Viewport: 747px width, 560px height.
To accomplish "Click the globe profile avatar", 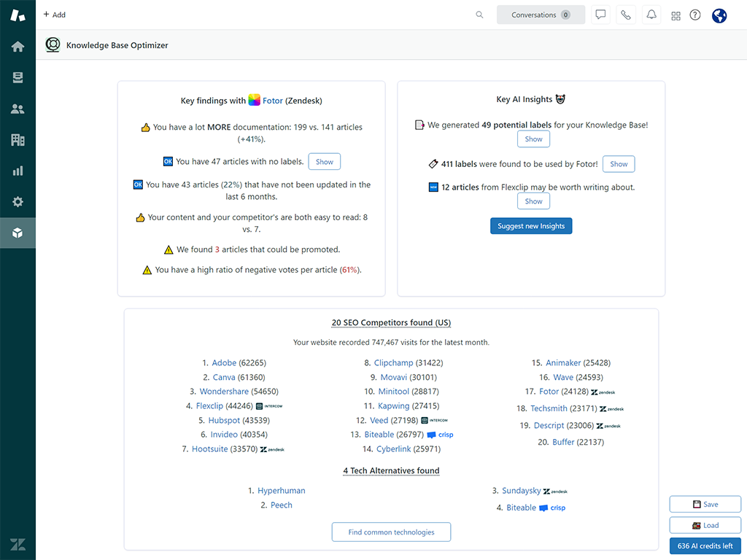I will coord(719,15).
